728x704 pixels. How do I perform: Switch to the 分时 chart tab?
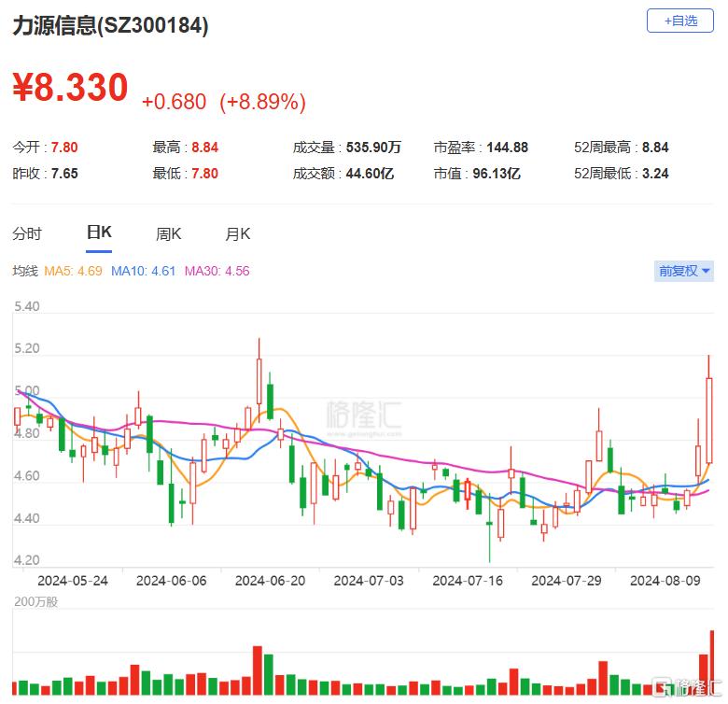(27, 233)
